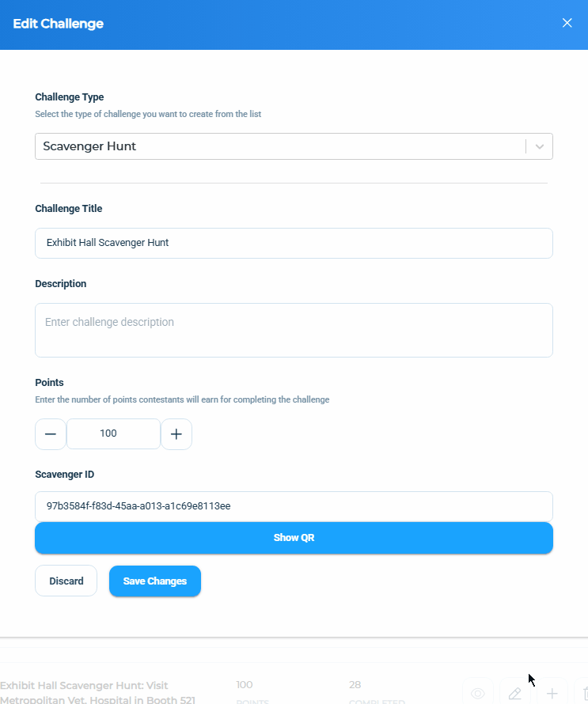Viewport: 588px width, 704px height.
Task: Select the points value field showing 100
Action: click(113, 433)
